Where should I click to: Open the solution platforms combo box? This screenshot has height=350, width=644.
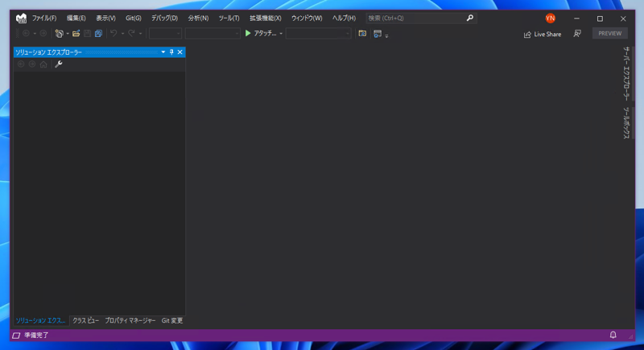[x=213, y=33]
